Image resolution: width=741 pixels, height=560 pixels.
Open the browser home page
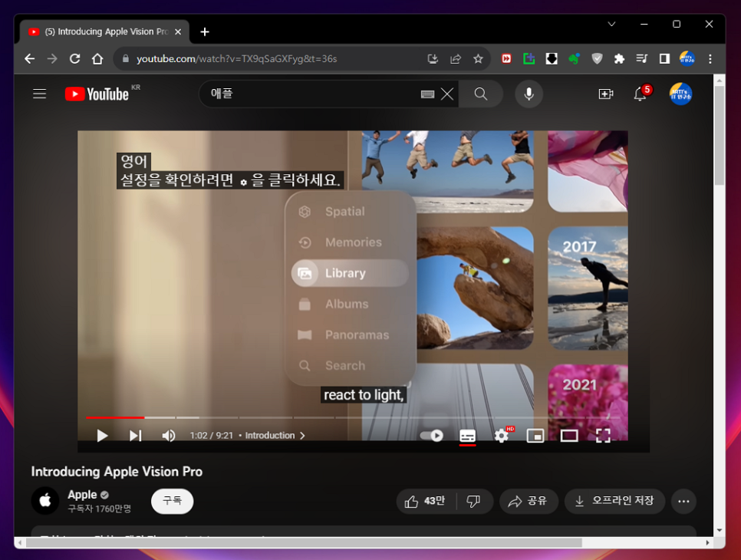[97, 58]
